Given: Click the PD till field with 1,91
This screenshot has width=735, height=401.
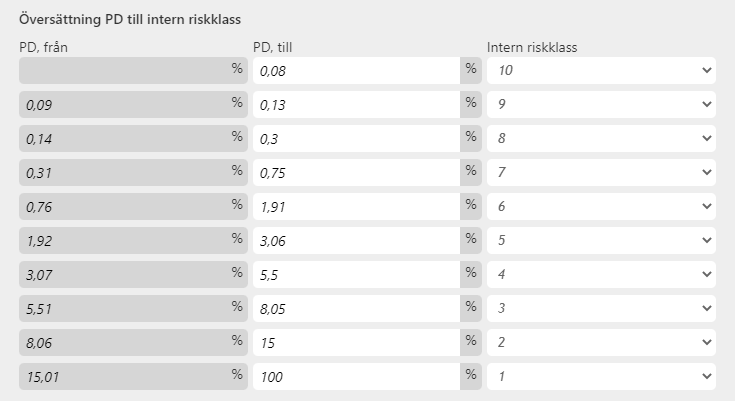Looking at the screenshot, I should (x=356, y=206).
